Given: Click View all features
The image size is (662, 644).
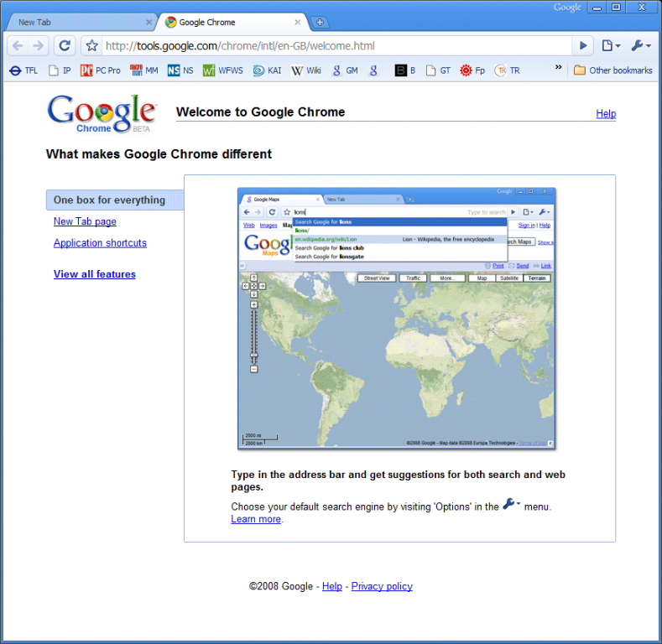Looking at the screenshot, I should pos(95,274).
